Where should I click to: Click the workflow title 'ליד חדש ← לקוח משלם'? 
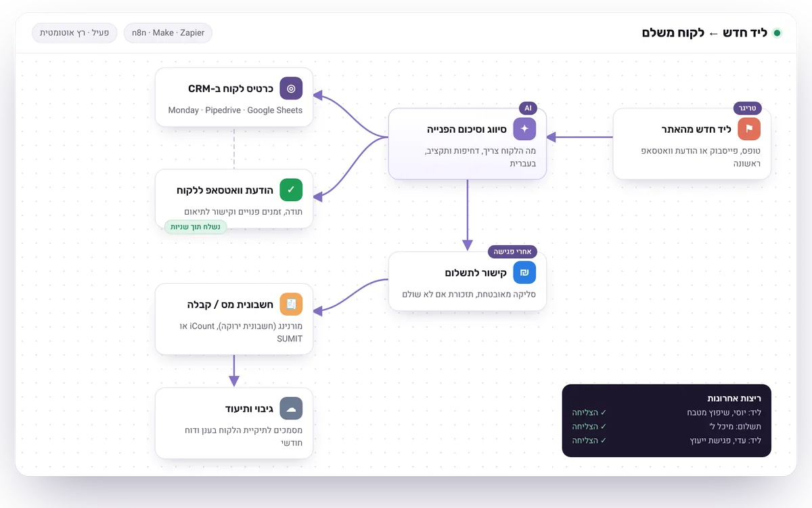pos(704,33)
